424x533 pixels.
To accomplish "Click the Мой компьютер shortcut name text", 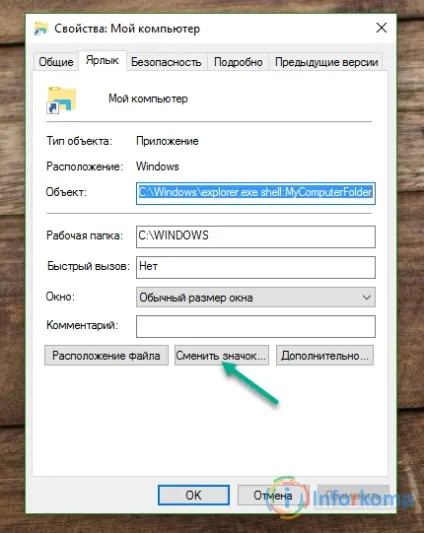I will point(148,99).
